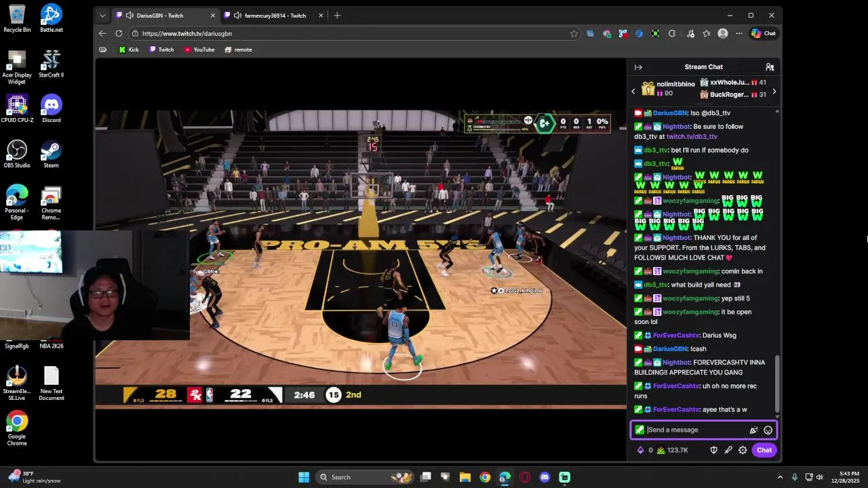This screenshot has width=868, height=488.
Task: Open Copilot Chat button
Action: (764, 33)
